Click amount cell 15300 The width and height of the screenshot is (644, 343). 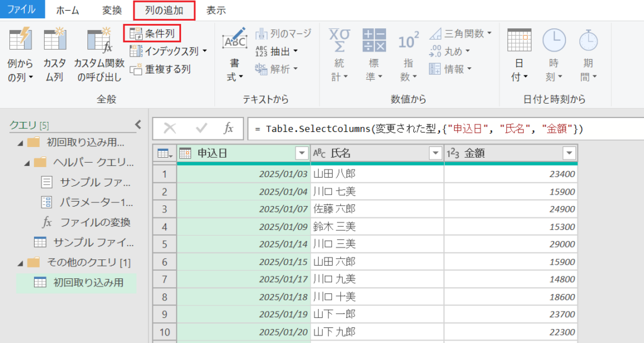click(x=511, y=227)
